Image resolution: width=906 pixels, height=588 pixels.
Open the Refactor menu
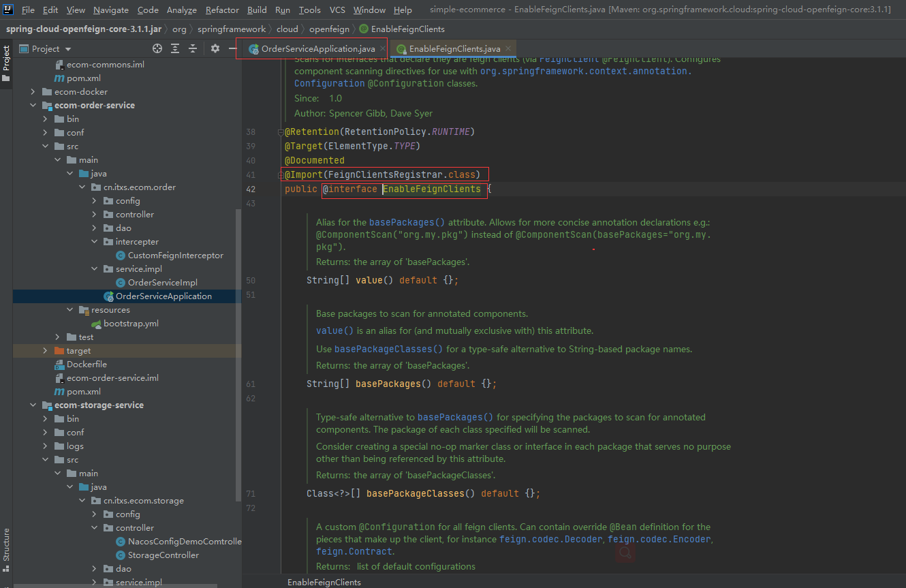[x=222, y=10]
